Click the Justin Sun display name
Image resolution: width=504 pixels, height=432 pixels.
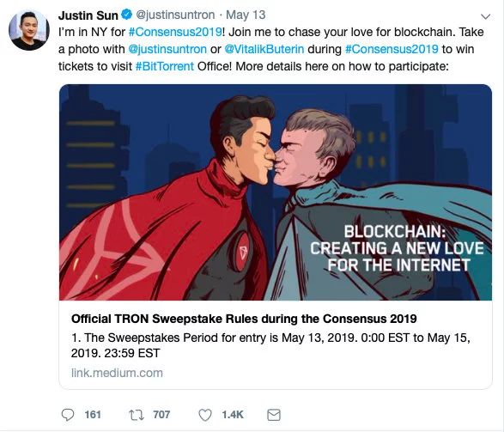pos(88,15)
